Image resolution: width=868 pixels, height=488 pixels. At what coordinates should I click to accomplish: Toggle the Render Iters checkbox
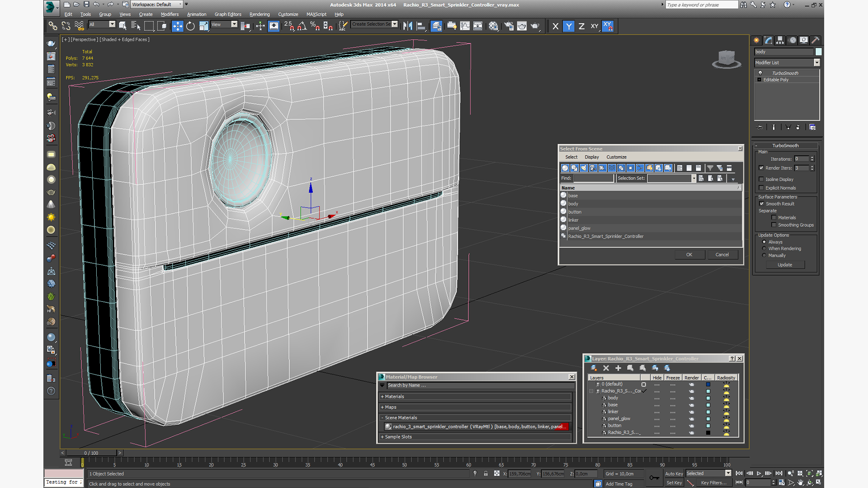click(x=761, y=168)
